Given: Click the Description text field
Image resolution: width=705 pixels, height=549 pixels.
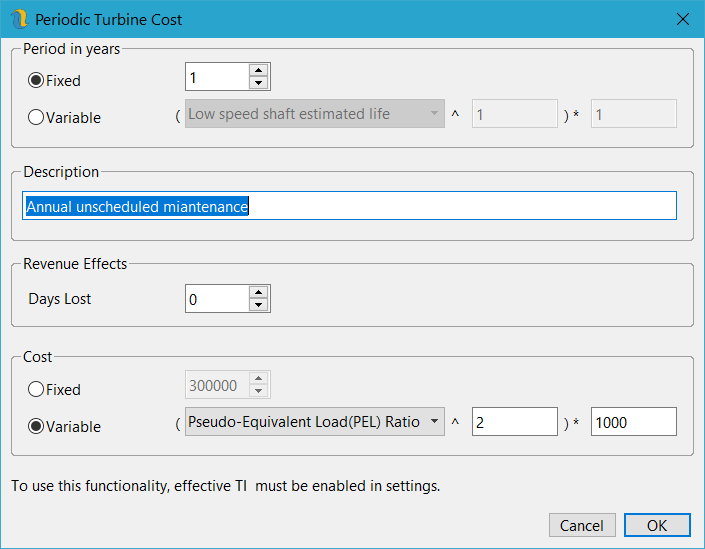Looking at the screenshot, I should pos(350,206).
